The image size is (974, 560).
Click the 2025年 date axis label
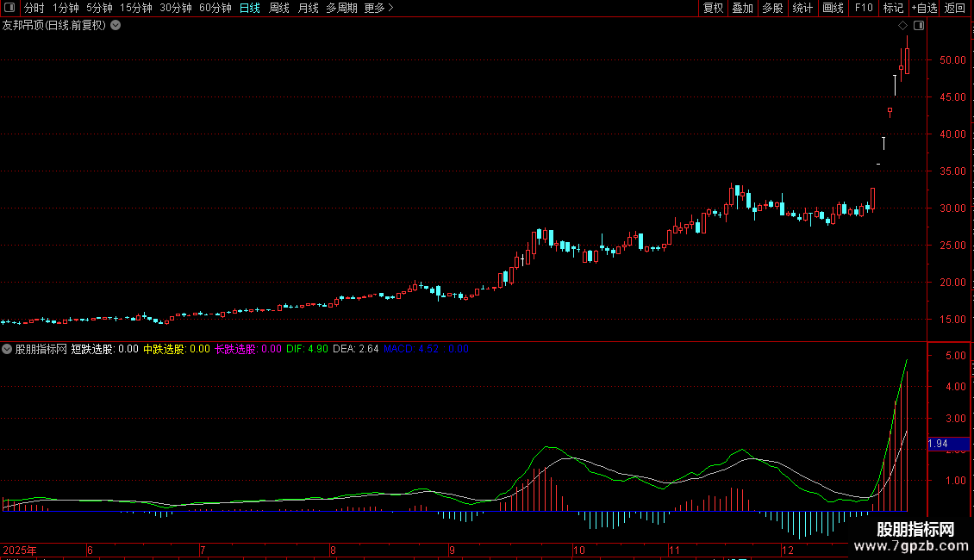(x=20, y=550)
